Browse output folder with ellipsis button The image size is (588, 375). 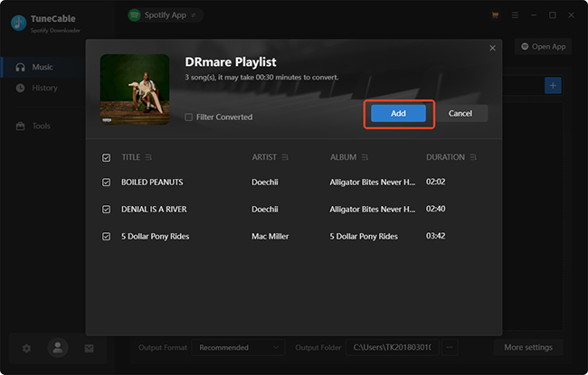450,348
